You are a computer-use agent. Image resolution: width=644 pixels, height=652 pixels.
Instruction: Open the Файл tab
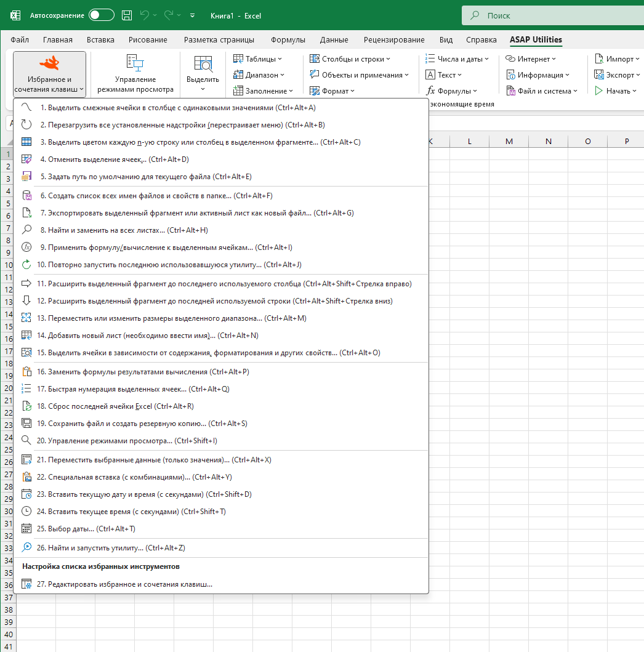click(20, 39)
